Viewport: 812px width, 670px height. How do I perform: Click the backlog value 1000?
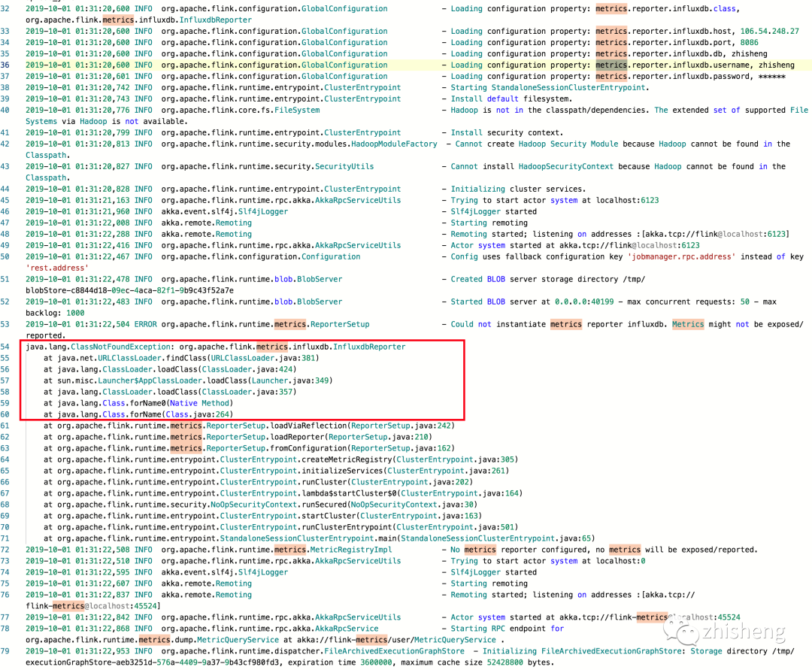[x=75, y=314]
